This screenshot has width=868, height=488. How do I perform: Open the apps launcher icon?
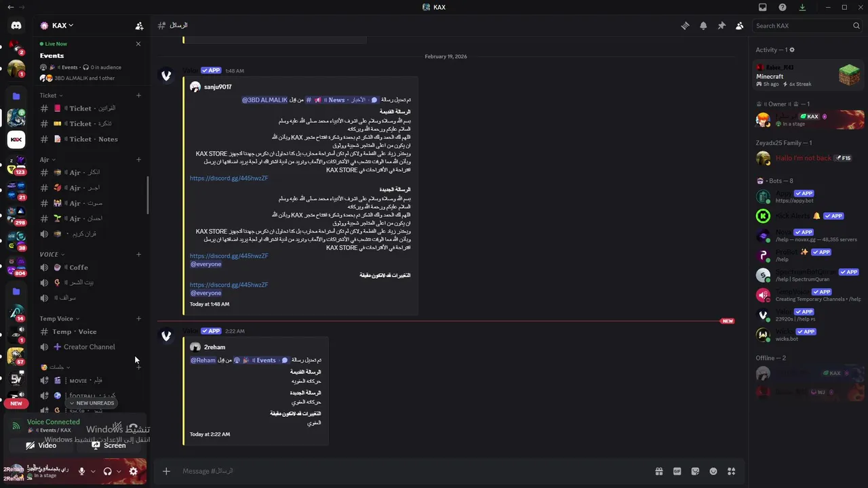(732, 471)
